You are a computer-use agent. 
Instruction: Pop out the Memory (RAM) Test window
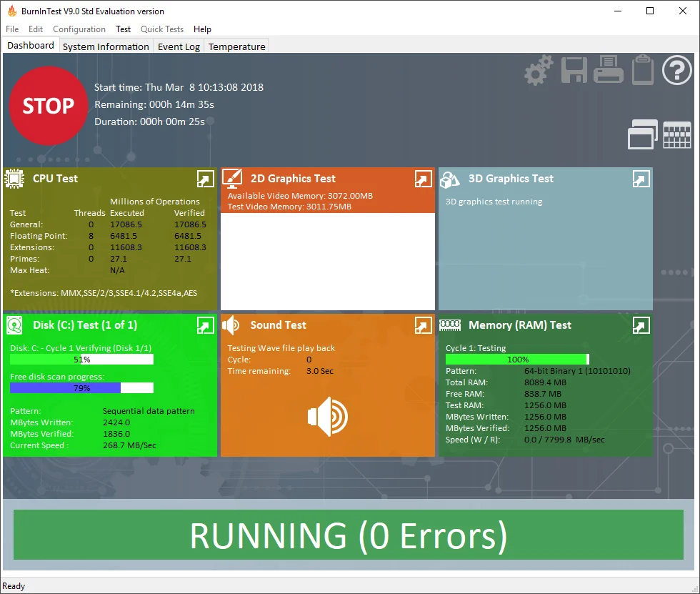click(641, 325)
